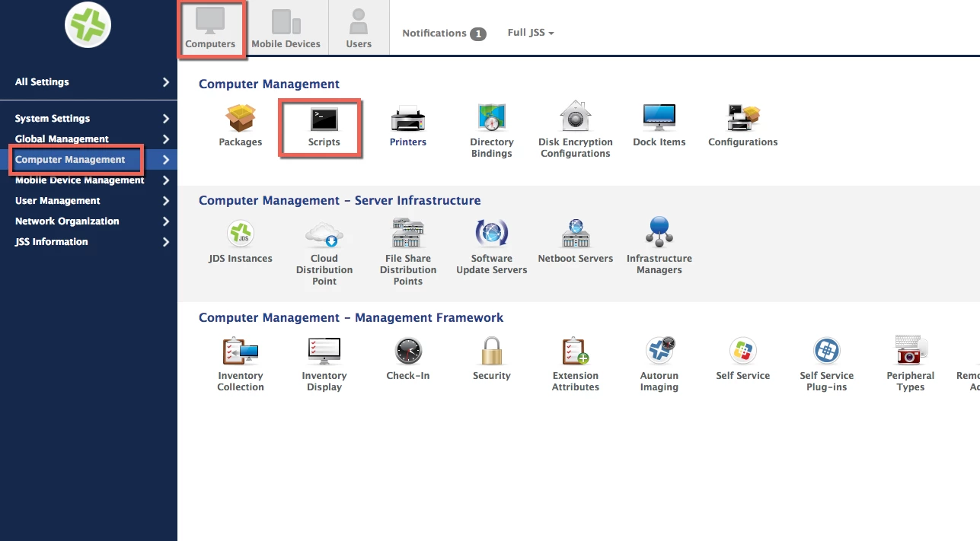
Task: Open the Disk Encryption Configurations icon
Action: (576, 117)
